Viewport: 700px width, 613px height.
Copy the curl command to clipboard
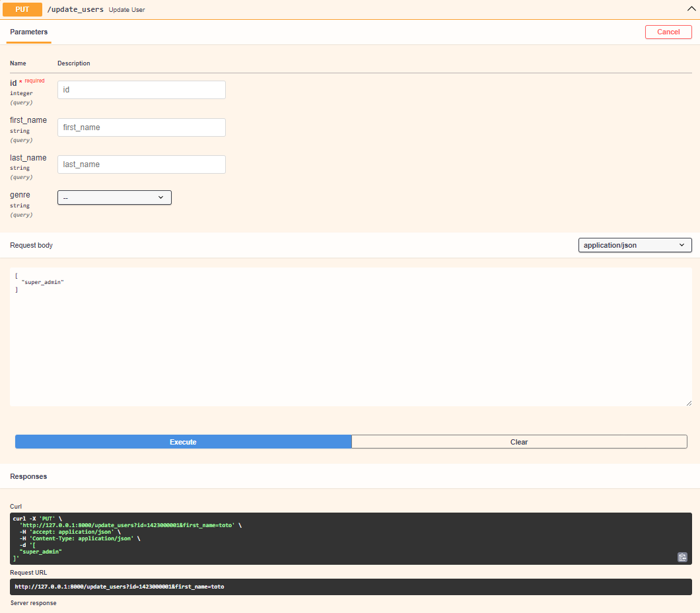point(682,557)
